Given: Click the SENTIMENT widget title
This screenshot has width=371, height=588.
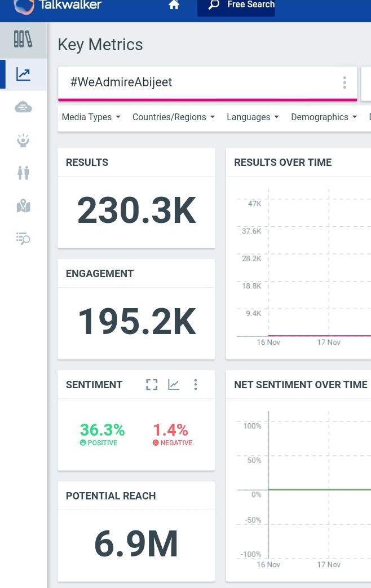Looking at the screenshot, I should point(94,385).
